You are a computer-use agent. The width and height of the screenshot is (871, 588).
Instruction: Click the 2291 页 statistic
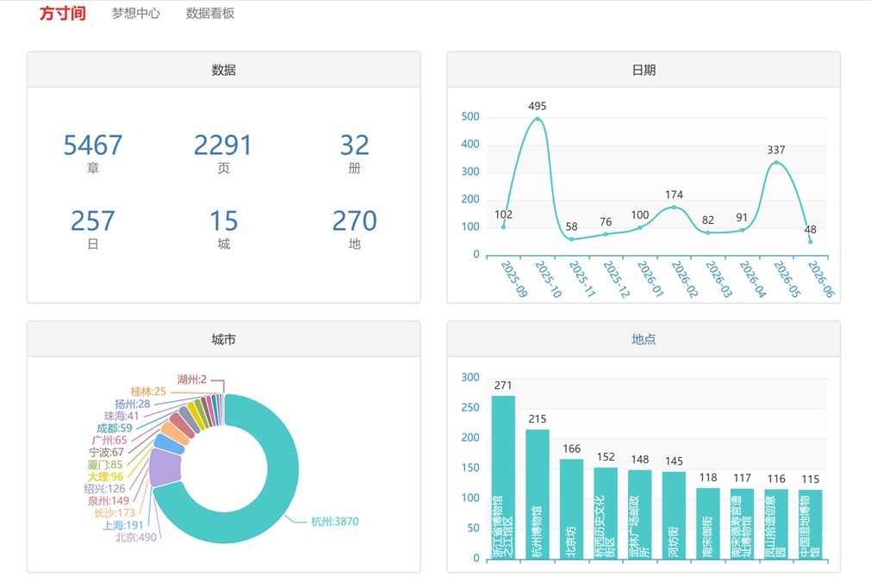(x=223, y=152)
